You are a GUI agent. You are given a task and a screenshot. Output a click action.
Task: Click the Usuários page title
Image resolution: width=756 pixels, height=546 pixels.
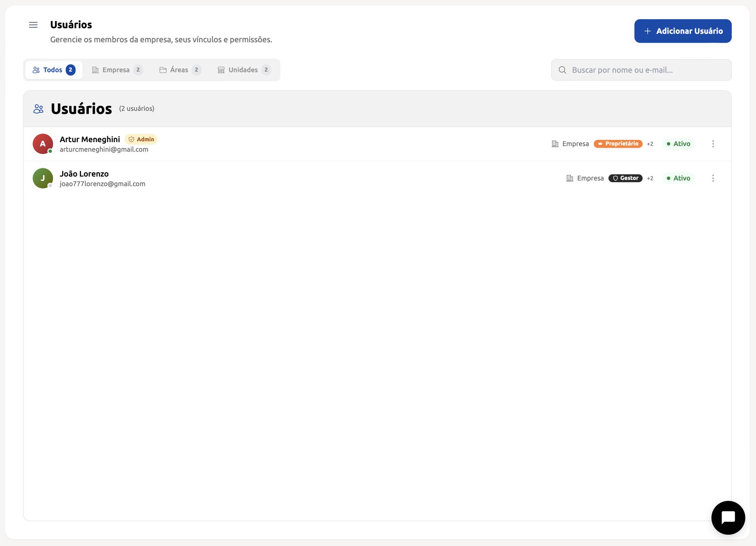click(x=71, y=25)
